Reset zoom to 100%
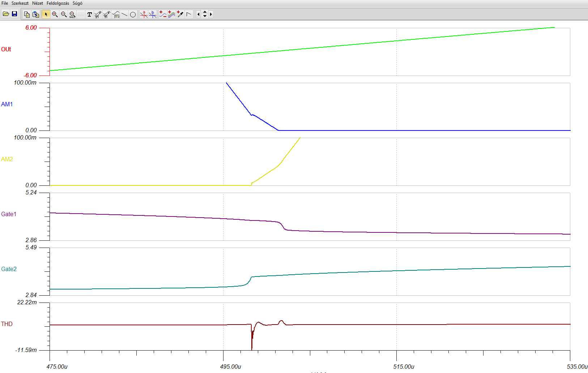Image resolution: width=588 pixels, height=373 pixels. [x=72, y=14]
